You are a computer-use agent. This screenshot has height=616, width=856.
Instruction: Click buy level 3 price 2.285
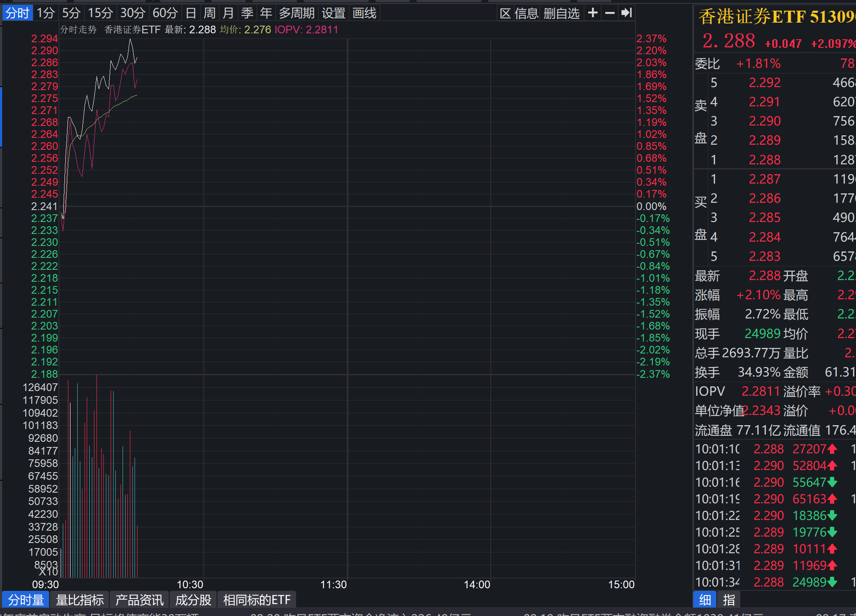pyautogui.click(x=765, y=218)
